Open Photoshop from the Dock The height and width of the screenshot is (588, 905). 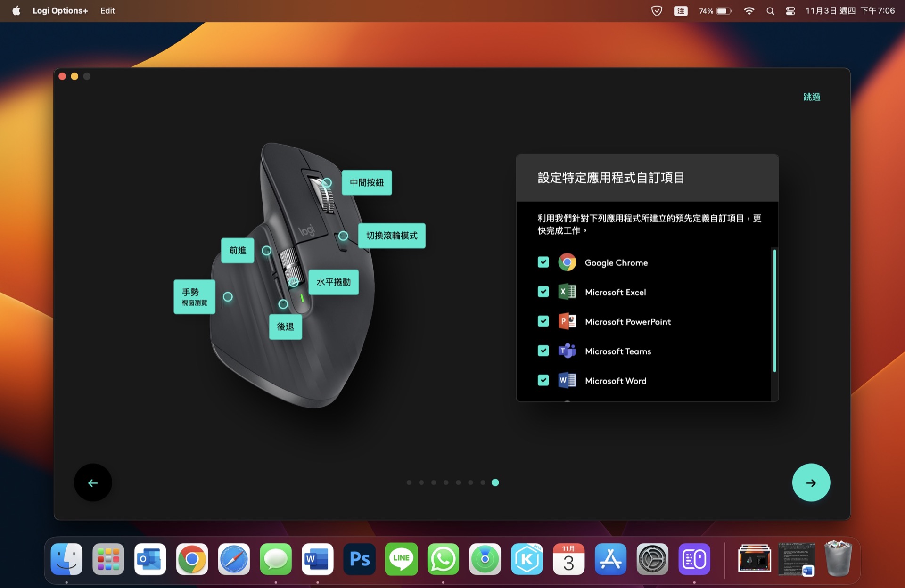360,559
